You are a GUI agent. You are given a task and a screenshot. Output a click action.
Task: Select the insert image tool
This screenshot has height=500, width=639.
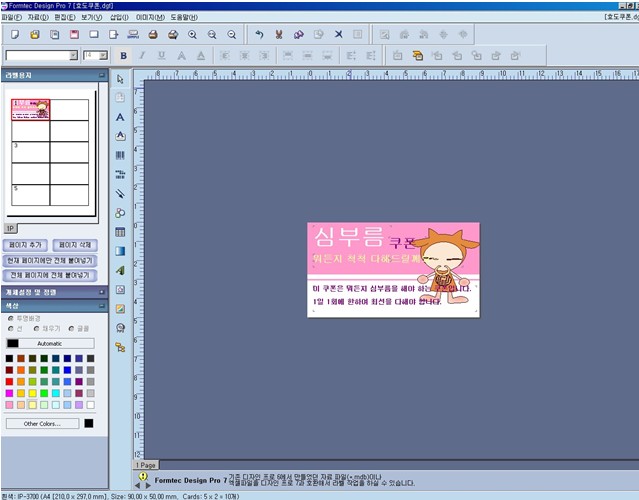(x=120, y=308)
